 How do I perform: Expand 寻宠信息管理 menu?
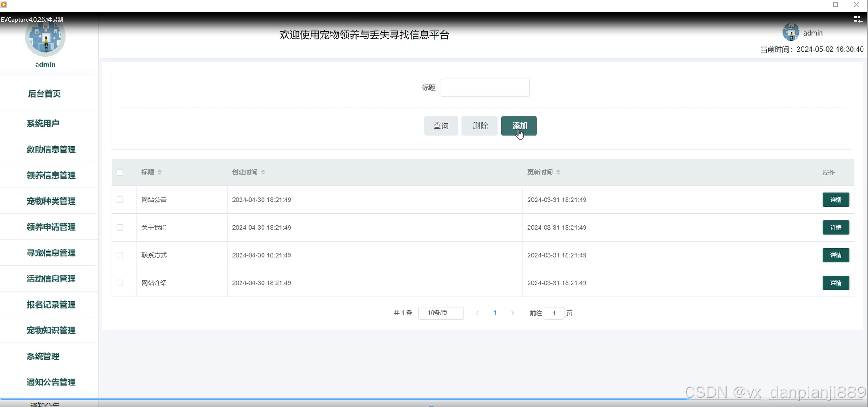(x=49, y=253)
